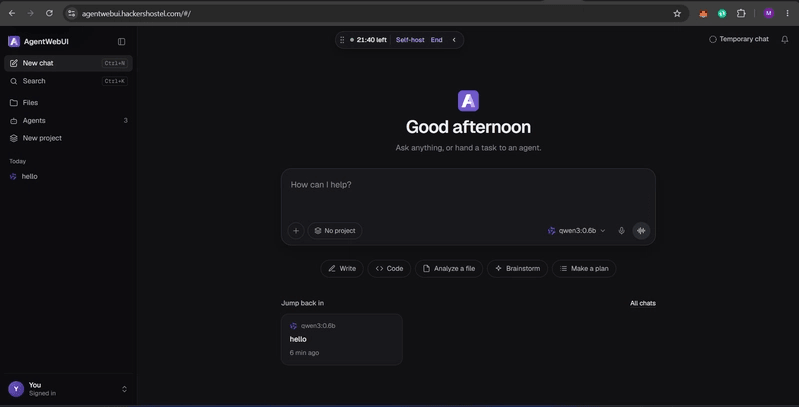Collapse the sidebar with the panel icon
799x407 pixels.
coord(121,41)
